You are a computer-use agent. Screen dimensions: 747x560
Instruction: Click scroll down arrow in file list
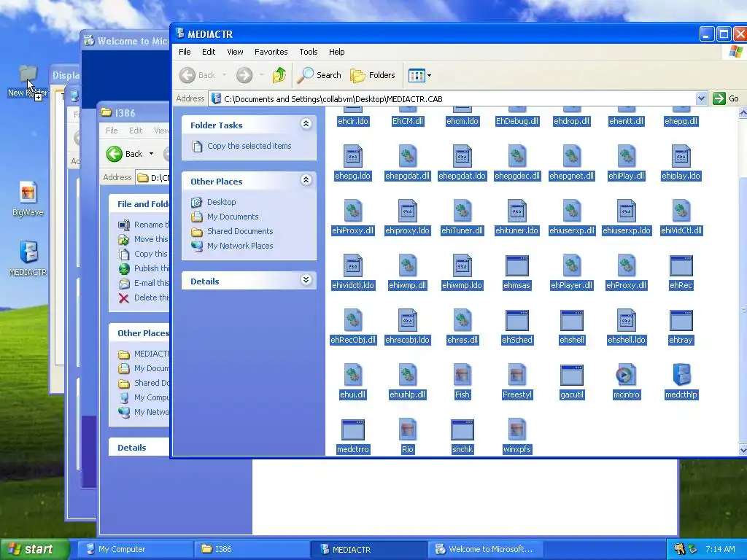(743, 449)
